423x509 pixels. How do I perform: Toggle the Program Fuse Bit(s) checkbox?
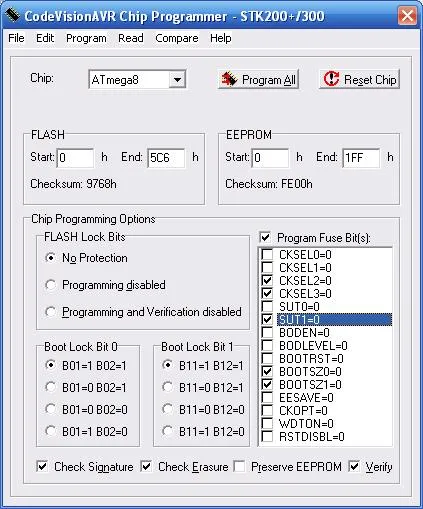[x=265, y=238]
